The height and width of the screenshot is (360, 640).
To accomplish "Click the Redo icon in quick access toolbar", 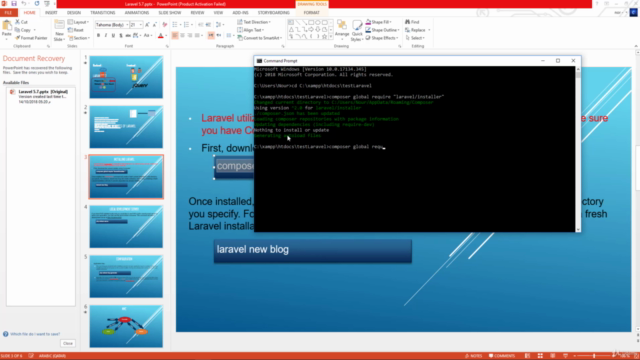I will [x=37, y=4].
